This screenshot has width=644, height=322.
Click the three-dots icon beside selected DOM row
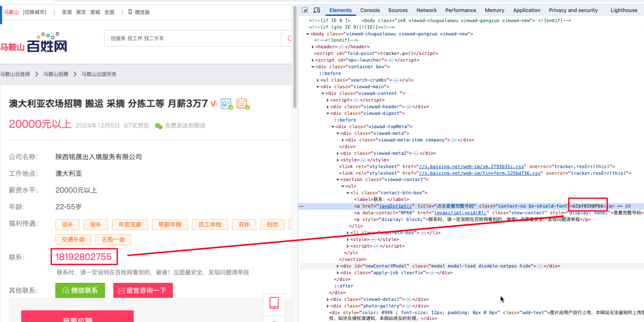click(301, 206)
